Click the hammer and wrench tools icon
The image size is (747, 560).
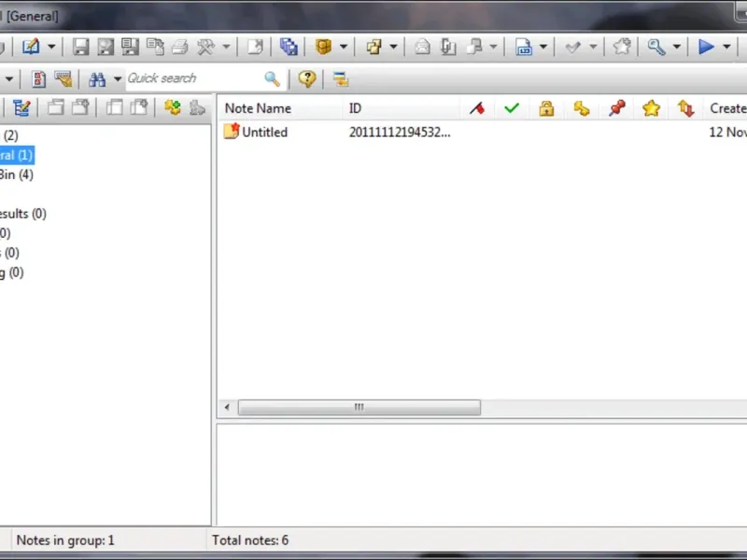[x=205, y=47]
